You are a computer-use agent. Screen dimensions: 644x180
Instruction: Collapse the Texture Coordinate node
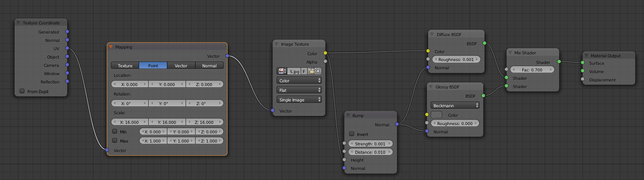pos(19,22)
